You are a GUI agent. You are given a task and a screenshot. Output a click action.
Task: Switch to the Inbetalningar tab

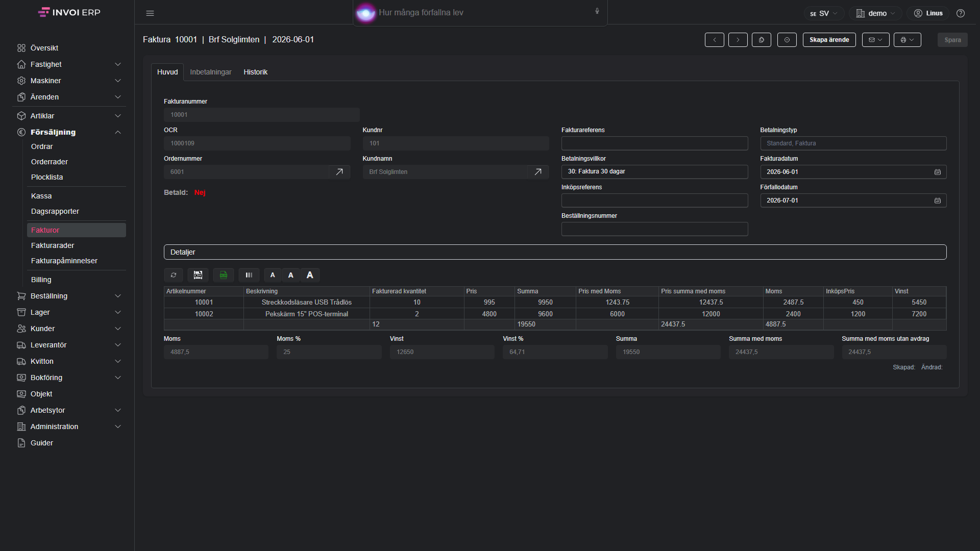pyautogui.click(x=211, y=72)
